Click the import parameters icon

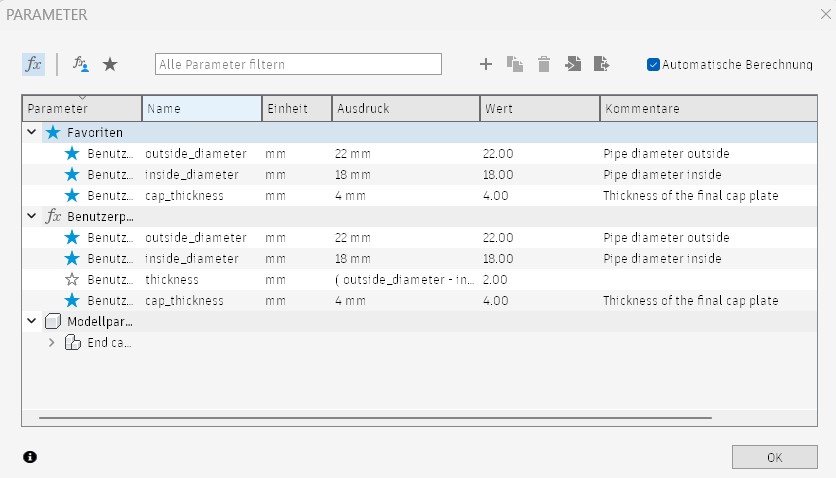573,64
